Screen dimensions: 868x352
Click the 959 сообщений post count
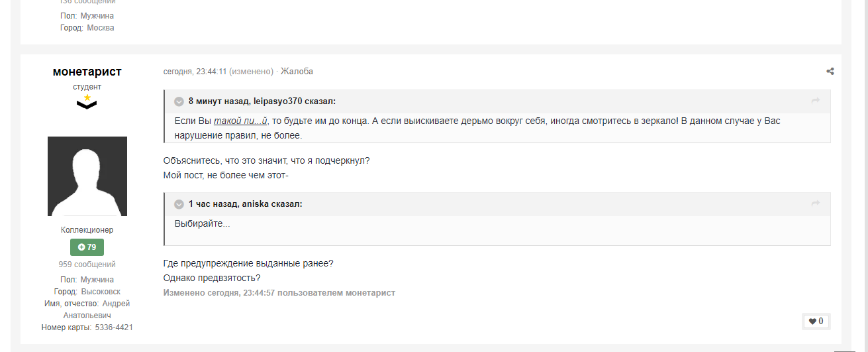tap(87, 264)
